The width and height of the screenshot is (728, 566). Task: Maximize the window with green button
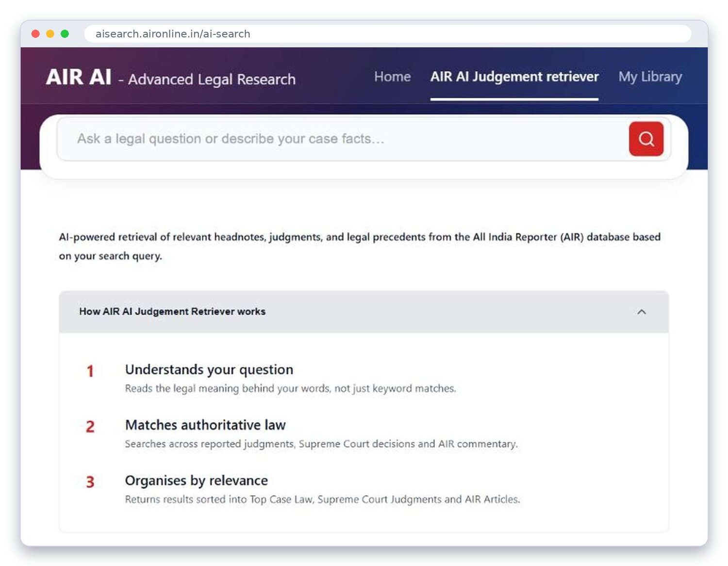coord(65,34)
